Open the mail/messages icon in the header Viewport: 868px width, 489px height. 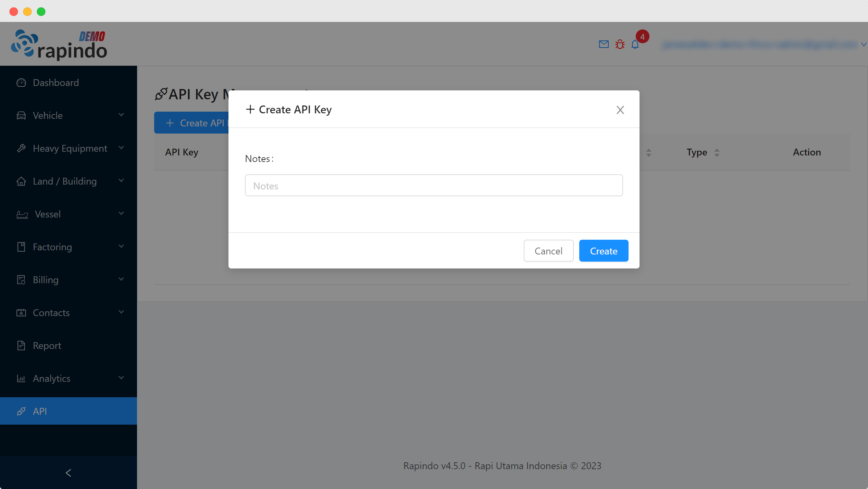604,44
